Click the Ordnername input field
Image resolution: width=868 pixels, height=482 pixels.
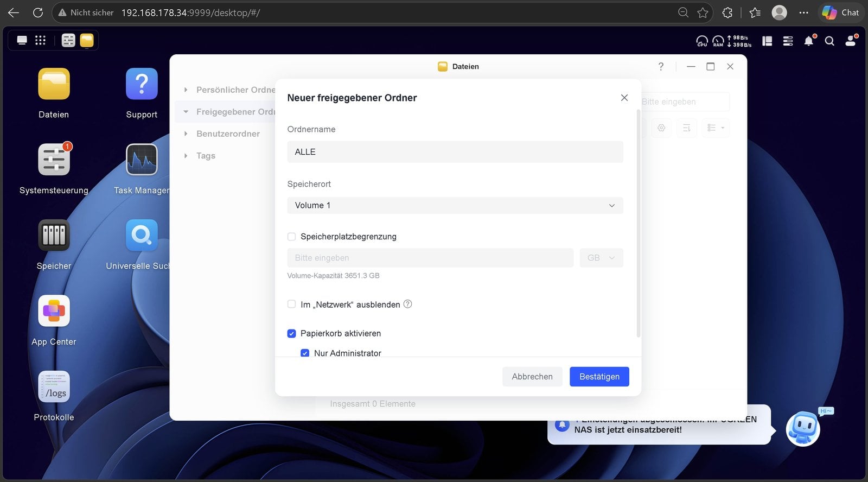click(x=455, y=152)
